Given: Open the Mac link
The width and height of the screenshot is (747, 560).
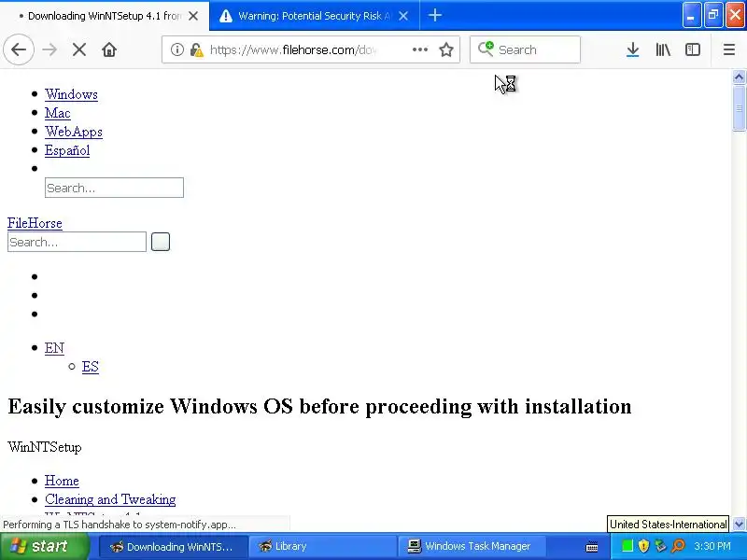Looking at the screenshot, I should pos(58,113).
